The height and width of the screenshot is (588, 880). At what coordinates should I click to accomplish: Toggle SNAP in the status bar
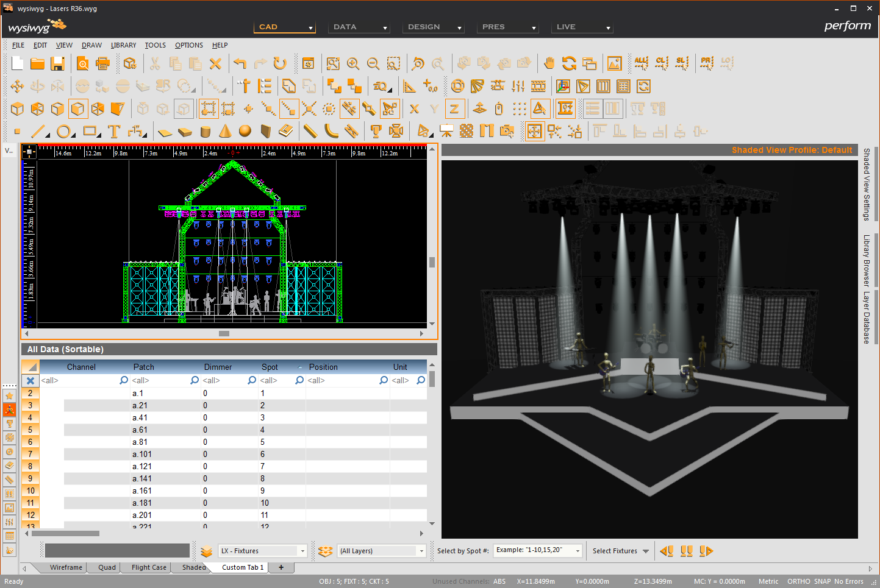tap(822, 581)
